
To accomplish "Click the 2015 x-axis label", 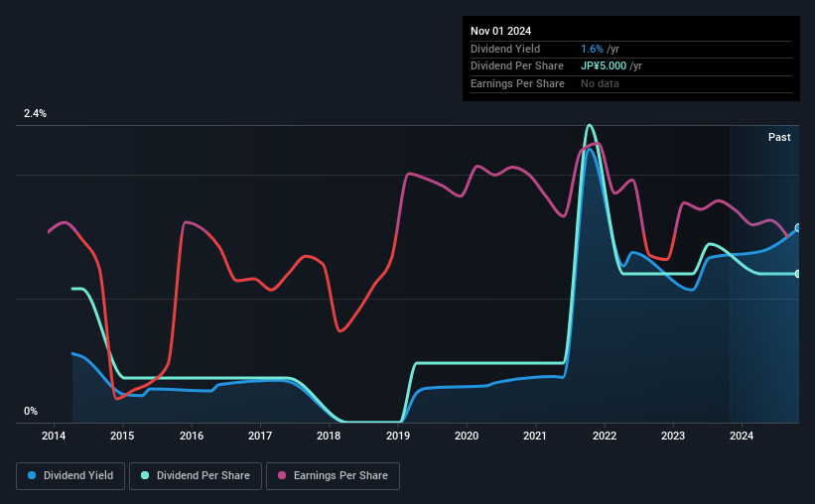I will [x=122, y=436].
